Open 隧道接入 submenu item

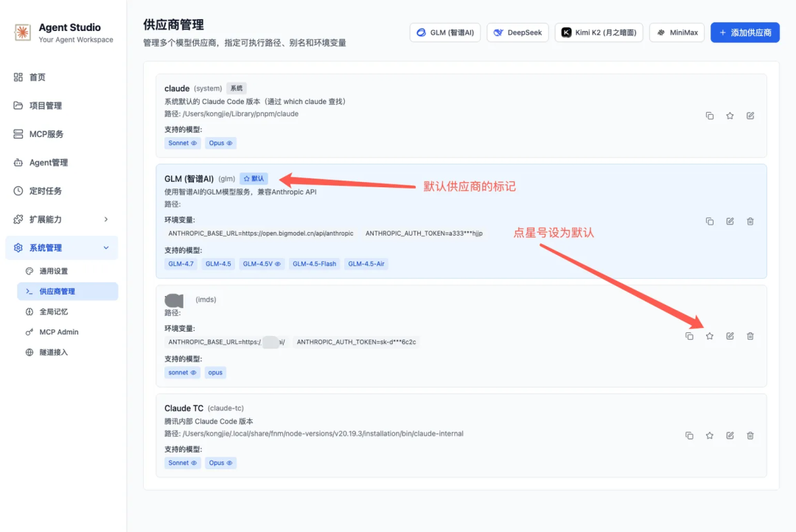68,352
